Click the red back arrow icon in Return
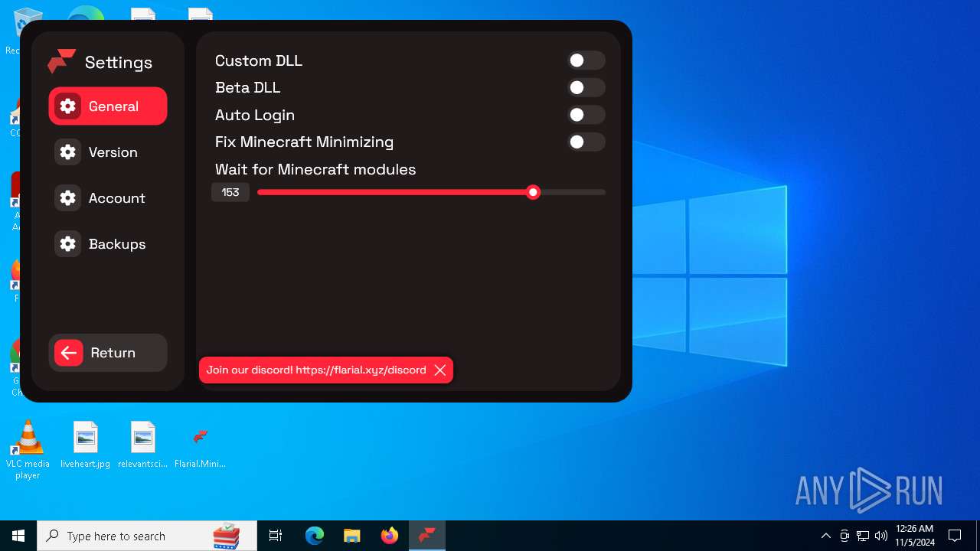 (69, 353)
